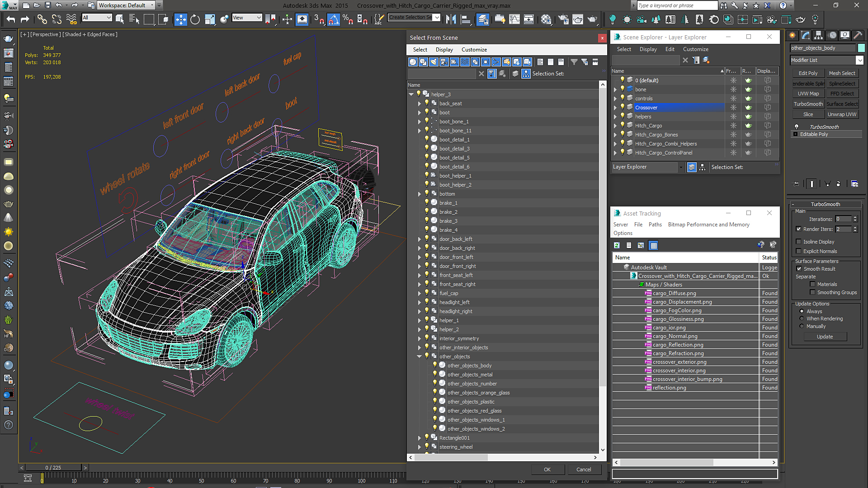Click the Undo arrow in main toolbar
The image size is (868, 488).
11,19
